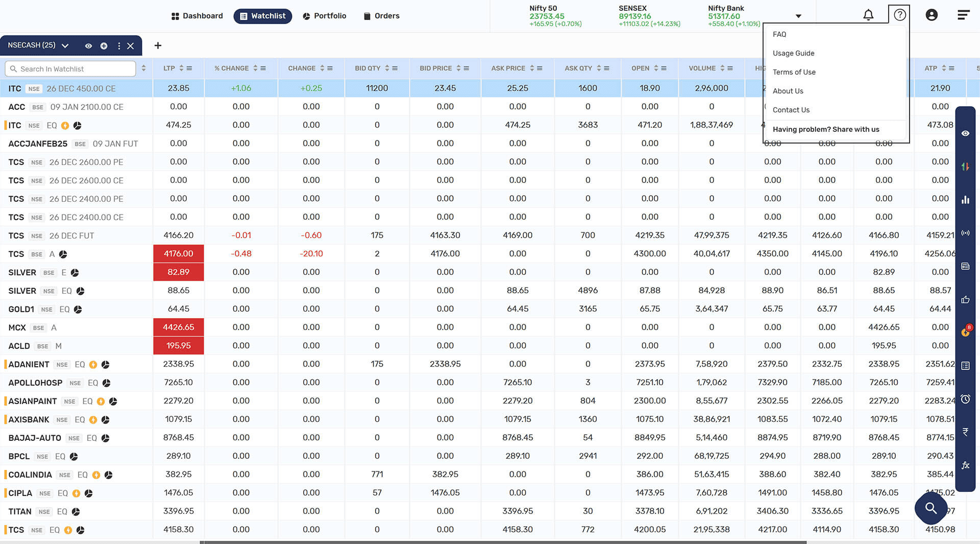This screenshot has width=980, height=544.
Task: Open alarm clock alerts icon in sidebar
Action: [965, 399]
